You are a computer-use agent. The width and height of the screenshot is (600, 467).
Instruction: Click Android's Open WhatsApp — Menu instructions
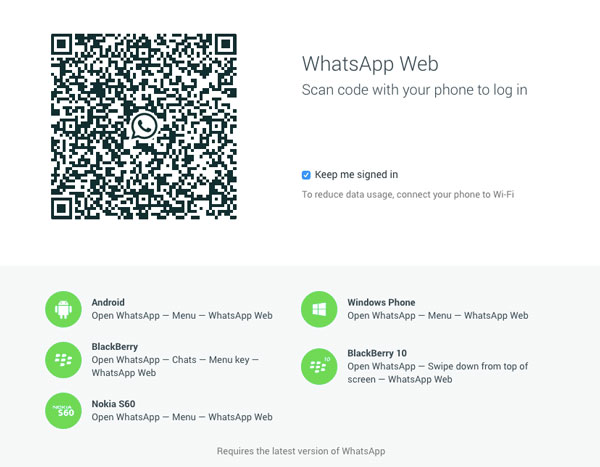[x=182, y=316]
